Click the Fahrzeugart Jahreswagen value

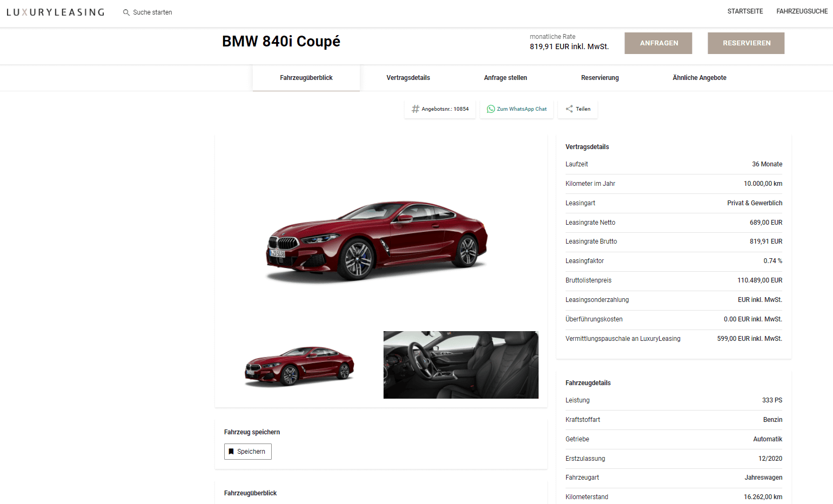(763, 478)
